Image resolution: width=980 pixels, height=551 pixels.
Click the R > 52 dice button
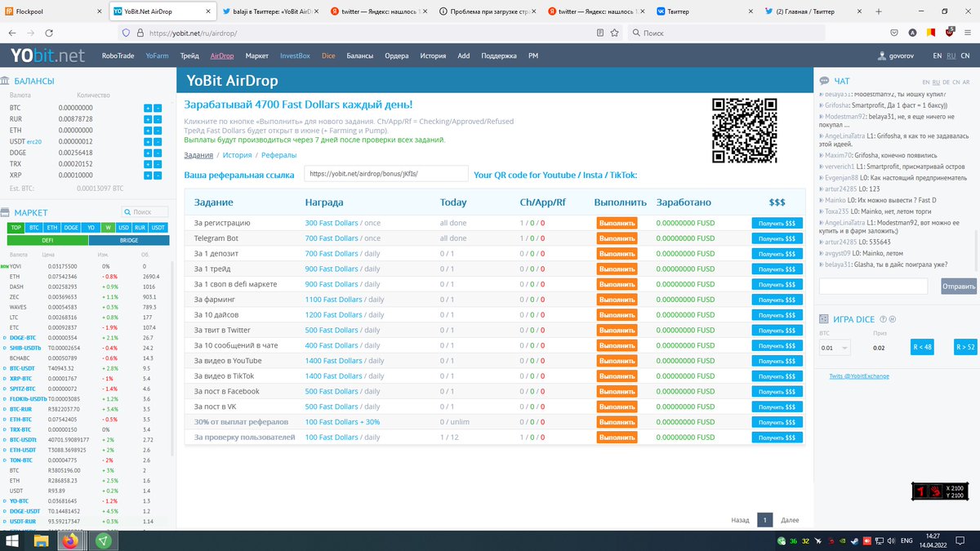(964, 347)
